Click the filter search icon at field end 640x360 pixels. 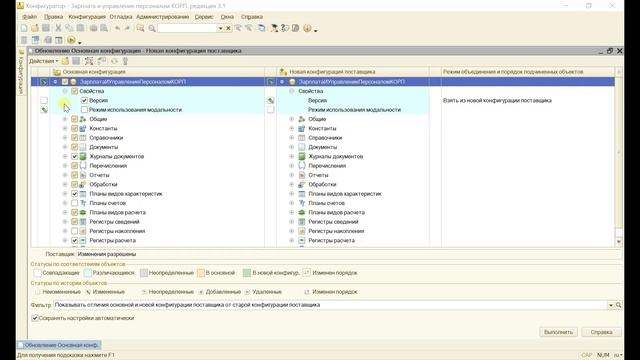(x=618, y=305)
